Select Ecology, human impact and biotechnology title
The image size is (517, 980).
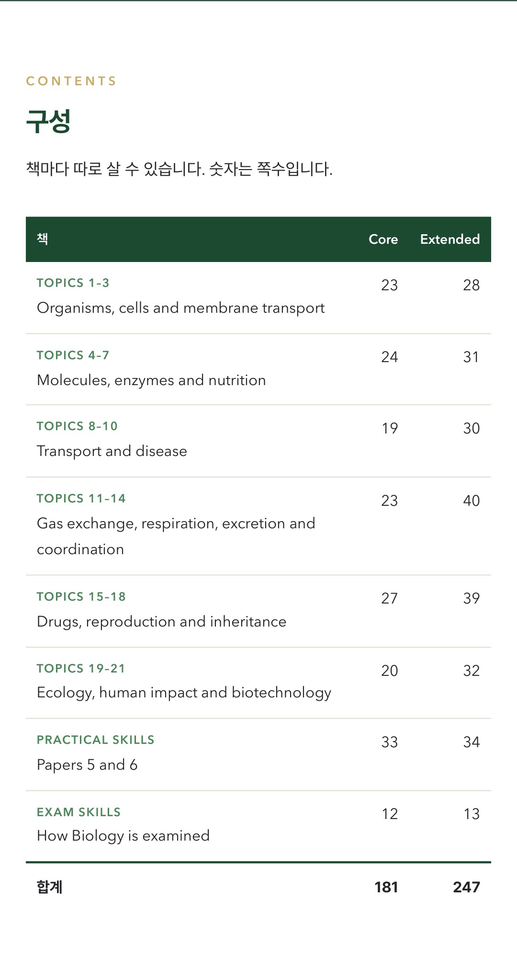(x=184, y=693)
